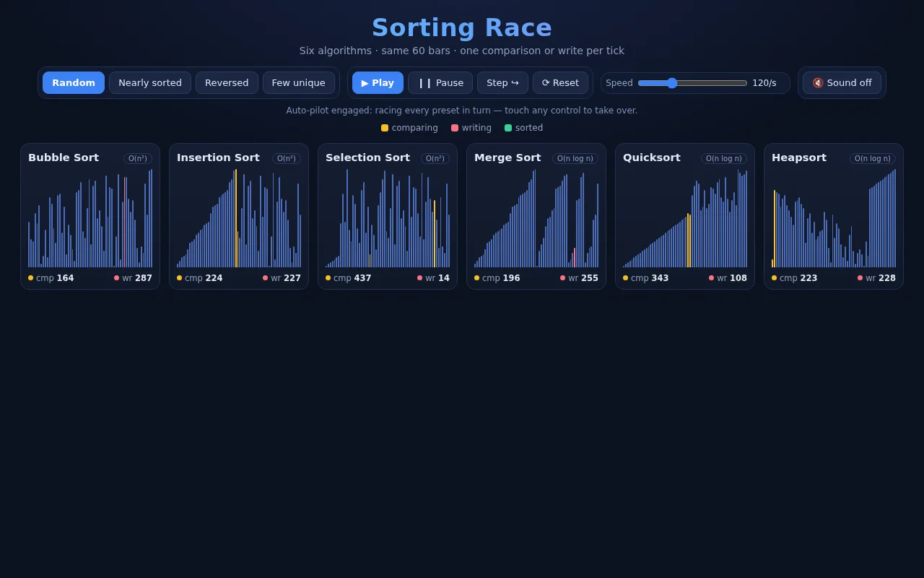This screenshot has width=924, height=578.
Task: Click Selection Sort's O(n²) badge
Action: click(435, 158)
